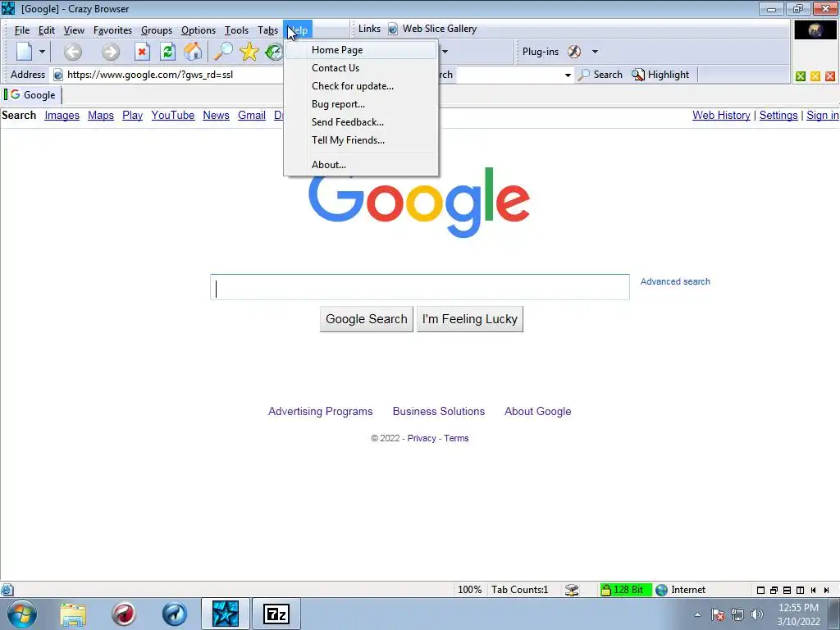Expand the Plug-ins dropdown arrow

click(595, 52)
